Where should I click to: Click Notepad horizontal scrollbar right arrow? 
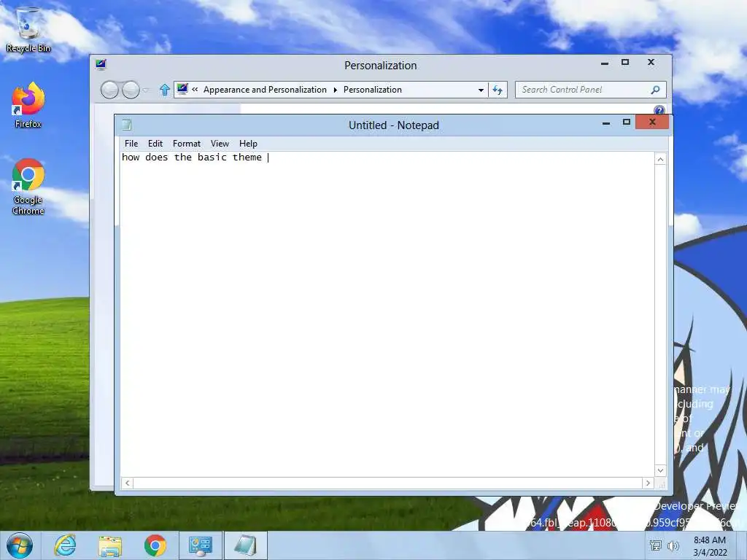pyautogui.click(x=648, y=483)
